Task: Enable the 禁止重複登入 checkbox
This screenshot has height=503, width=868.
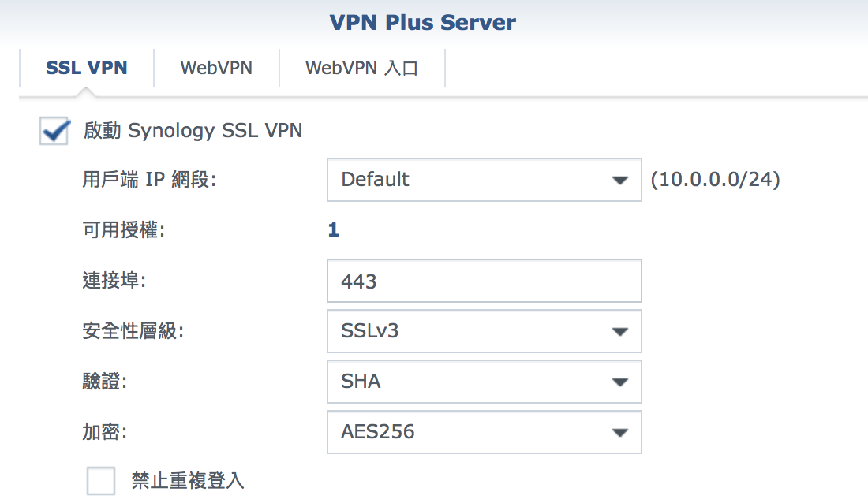Action: pyautogui.click(x=101, y=479)
